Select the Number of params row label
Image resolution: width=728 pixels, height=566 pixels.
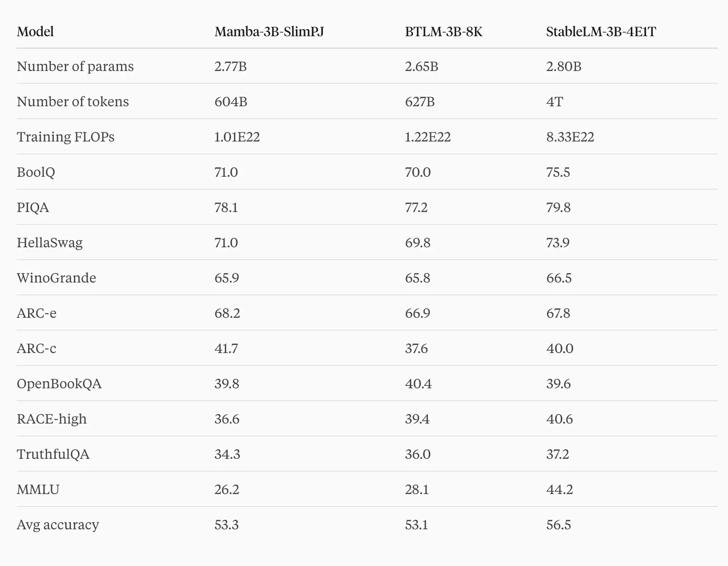pyautogui.click(x=75, y=67)
